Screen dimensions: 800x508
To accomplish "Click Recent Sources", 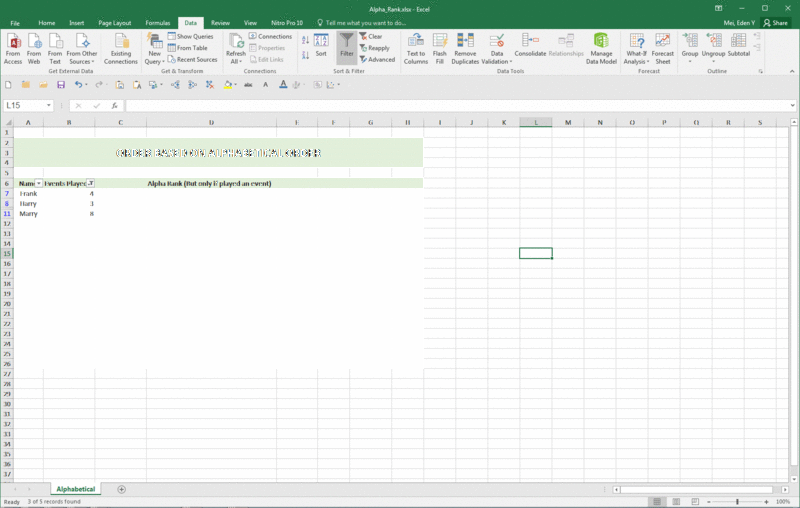I will 192,60.
